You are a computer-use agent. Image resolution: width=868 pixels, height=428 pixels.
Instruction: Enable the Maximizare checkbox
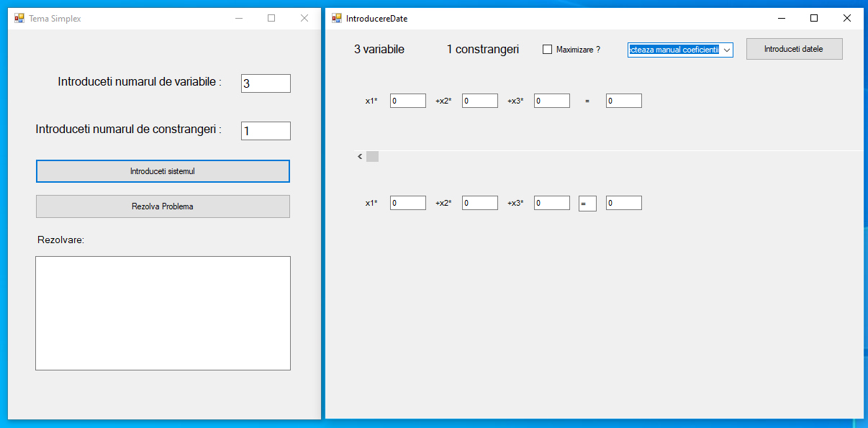(547, 50)
